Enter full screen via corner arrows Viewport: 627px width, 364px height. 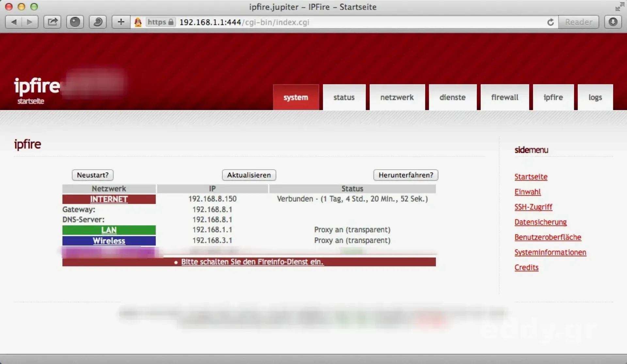point(619,7)
